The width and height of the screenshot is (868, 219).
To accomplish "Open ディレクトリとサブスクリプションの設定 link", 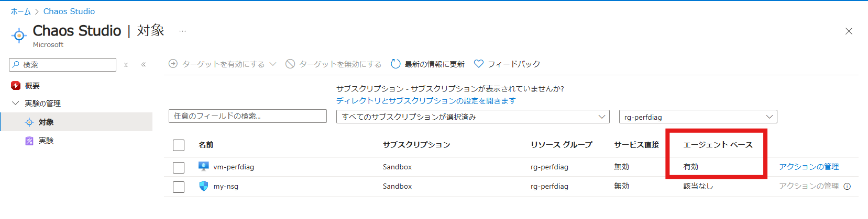I will (426, 100).
